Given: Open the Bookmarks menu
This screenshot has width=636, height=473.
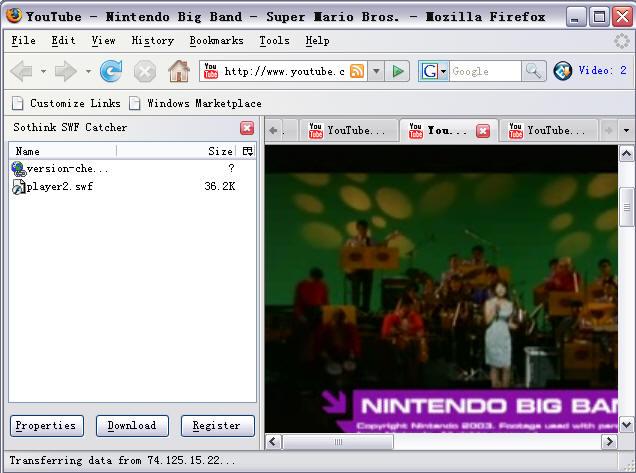Looking at the screenshot, I should pyautogui.click(x=217, y=41).
